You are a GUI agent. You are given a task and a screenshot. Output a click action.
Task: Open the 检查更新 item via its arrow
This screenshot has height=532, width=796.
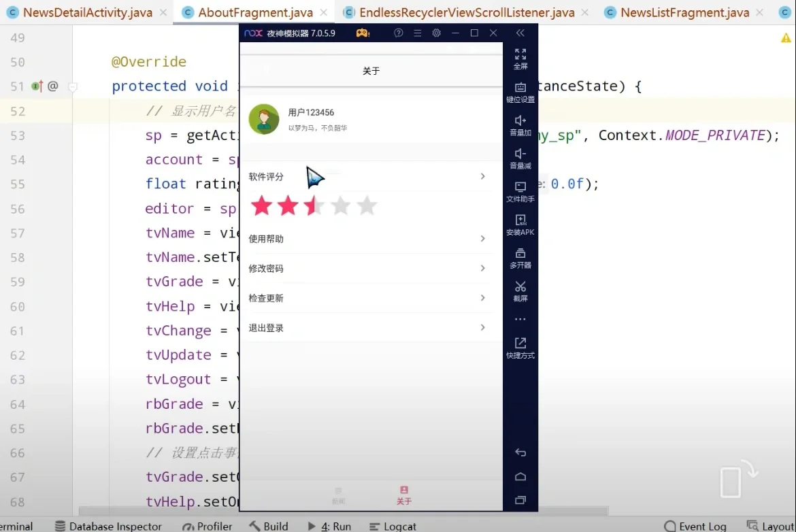pos(483,298)
